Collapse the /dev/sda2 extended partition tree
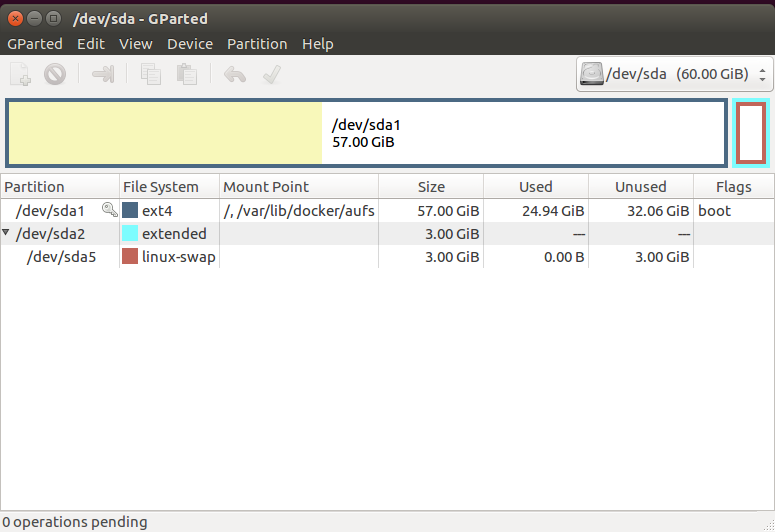Image resolution: width=775 pixels, height=532 pixels. 5,232
